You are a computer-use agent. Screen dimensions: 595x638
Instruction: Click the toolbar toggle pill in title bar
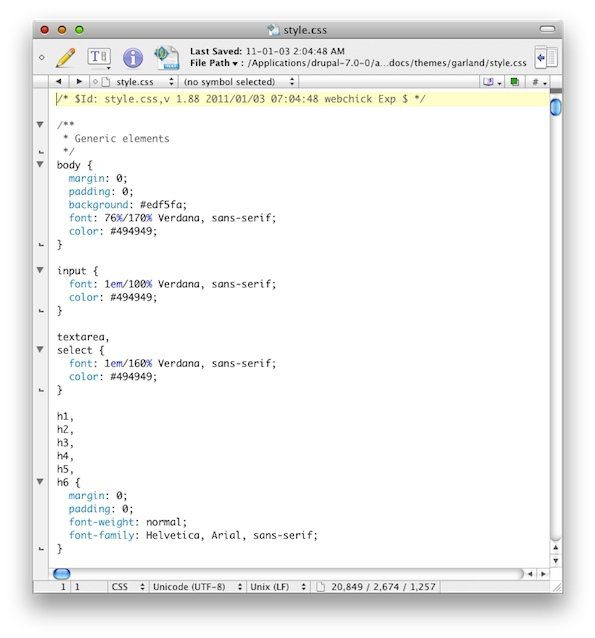pyautogui.click(x=547, y=29)
